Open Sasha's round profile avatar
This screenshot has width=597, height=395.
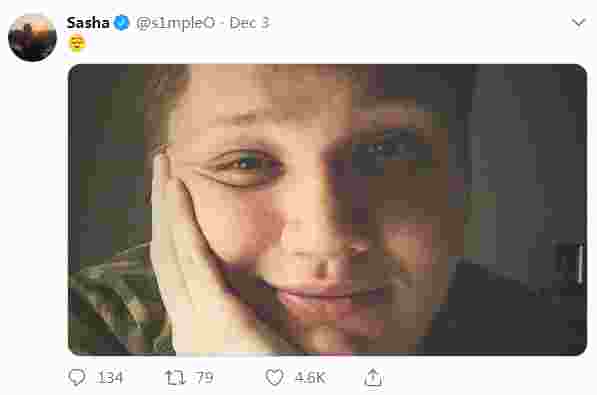coord(32,37)
